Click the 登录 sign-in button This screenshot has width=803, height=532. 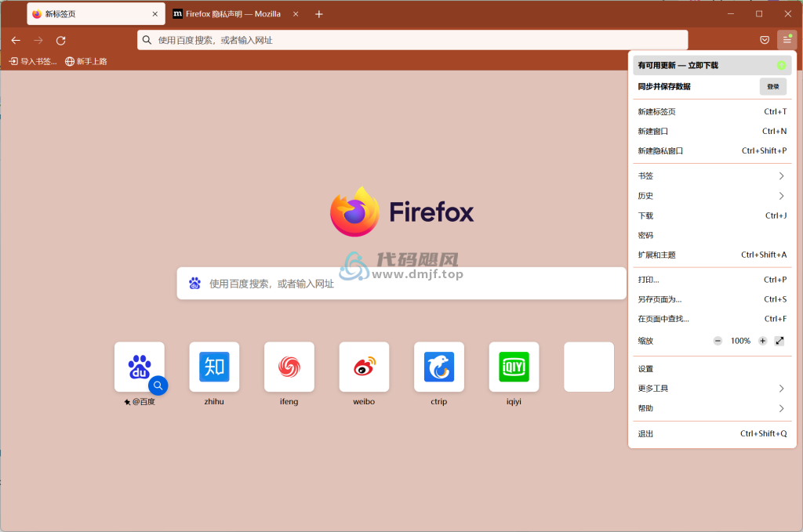(772, 86)
